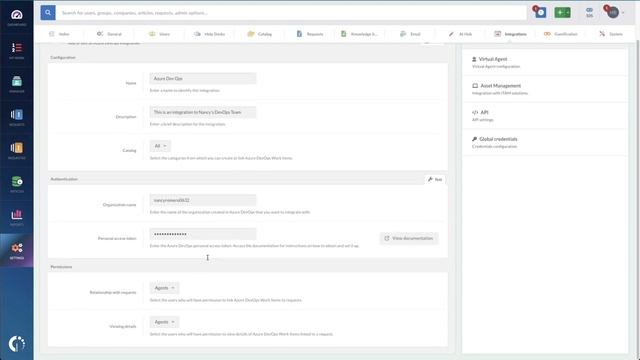640x360 pixels.
Task: Click the Name field with Azure DevOps
Action: pos(203,78)
